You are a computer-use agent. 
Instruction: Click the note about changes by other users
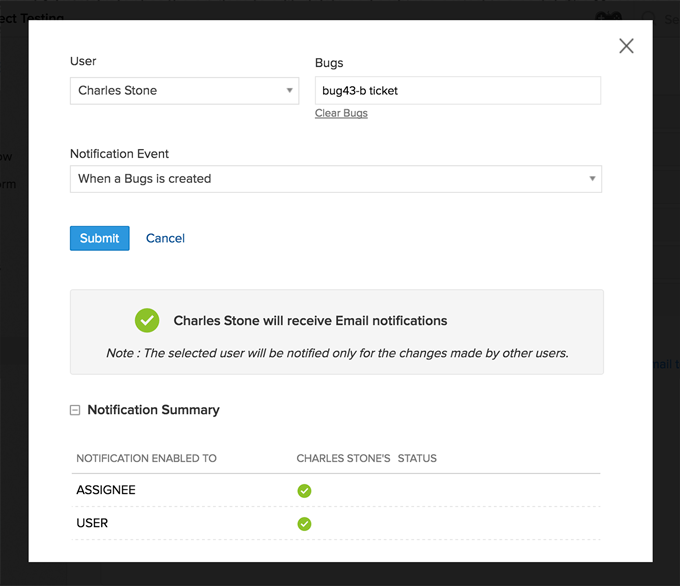point(337,353)
